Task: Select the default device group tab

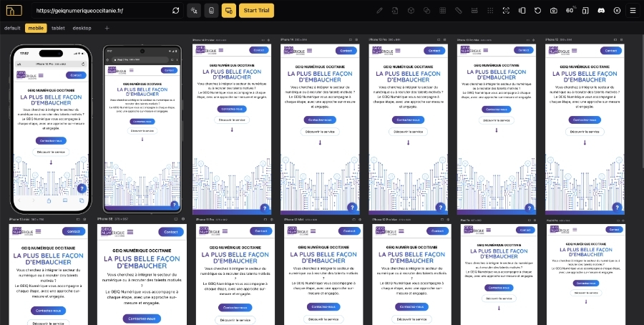Action: pos(12,28)
